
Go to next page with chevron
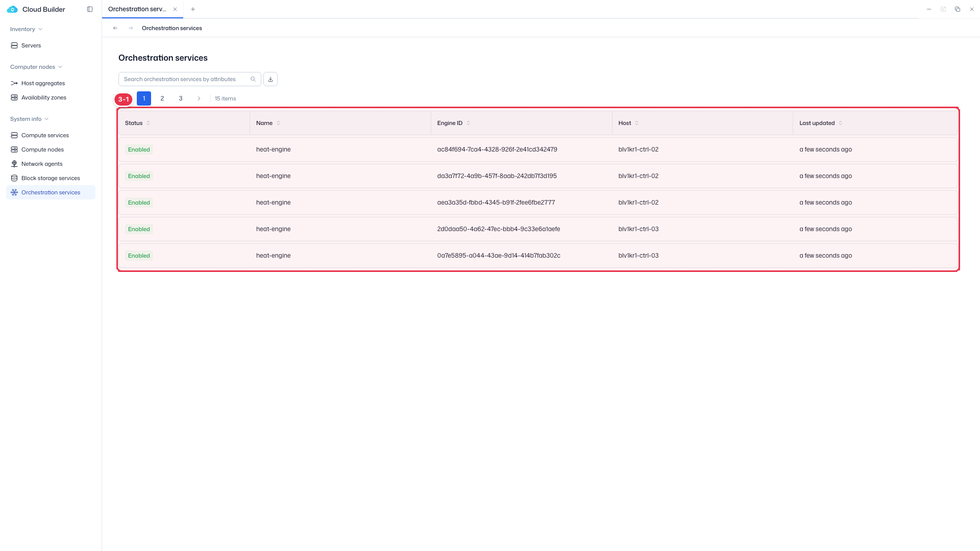(199, 98)
